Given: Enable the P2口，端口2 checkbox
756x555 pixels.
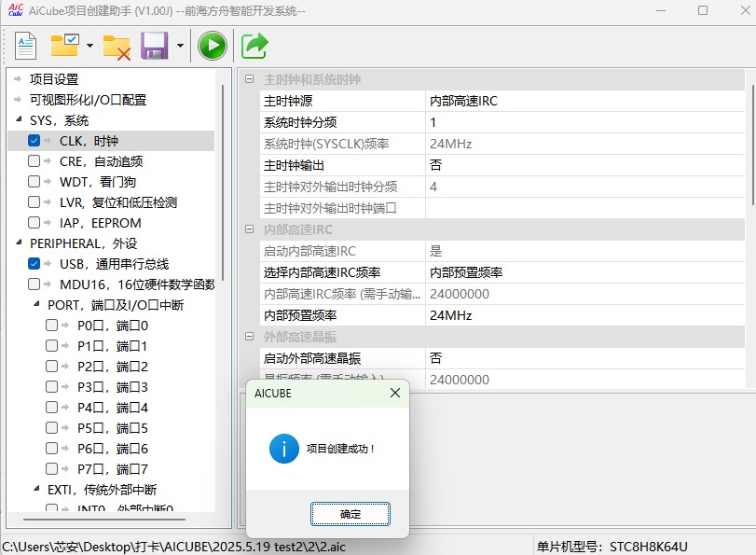Looking at the screenshot, I should pyautogui.click(x=51, y=367).
